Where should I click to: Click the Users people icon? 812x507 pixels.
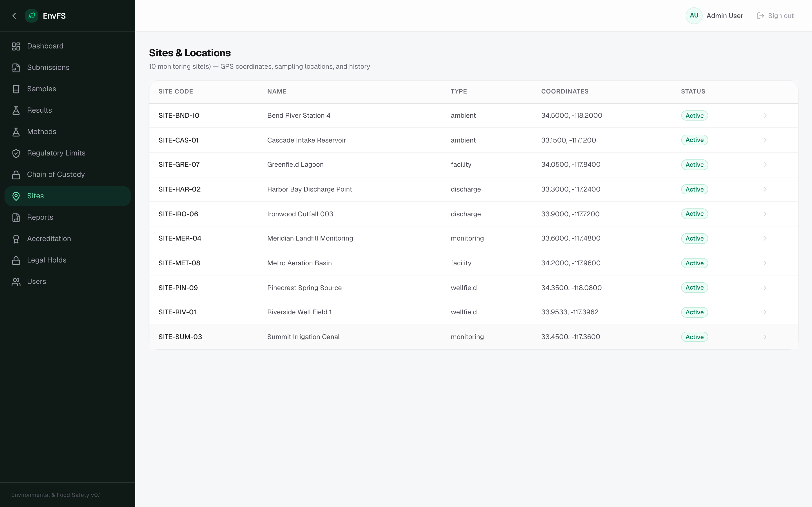coord(16,282)
